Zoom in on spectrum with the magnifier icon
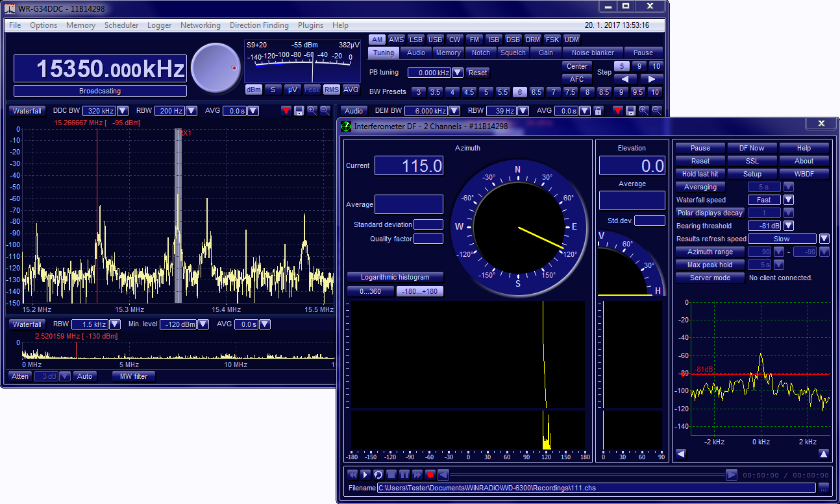The image size is (840, 504). [x=312, y=111]
